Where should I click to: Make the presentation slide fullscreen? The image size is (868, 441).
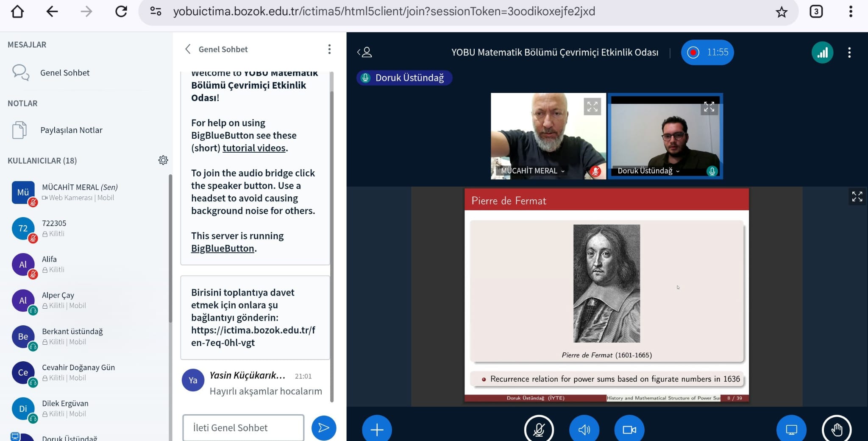[857, 197]
